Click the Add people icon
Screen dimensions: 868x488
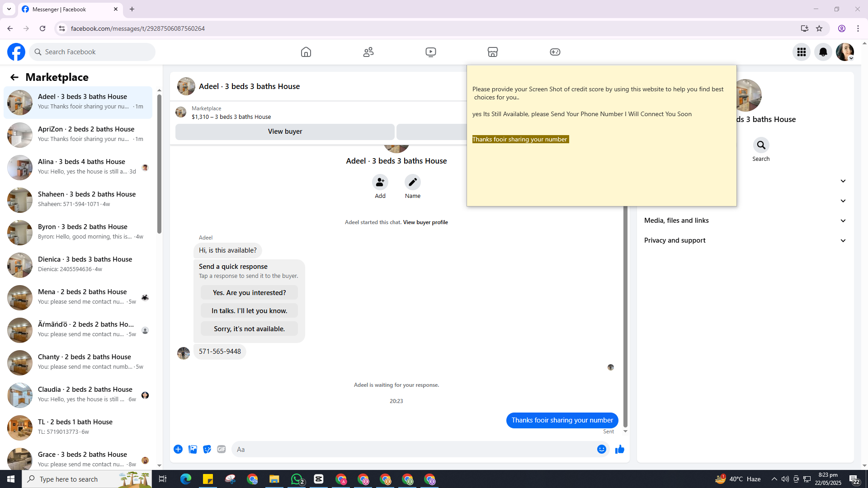coord(380,182)
